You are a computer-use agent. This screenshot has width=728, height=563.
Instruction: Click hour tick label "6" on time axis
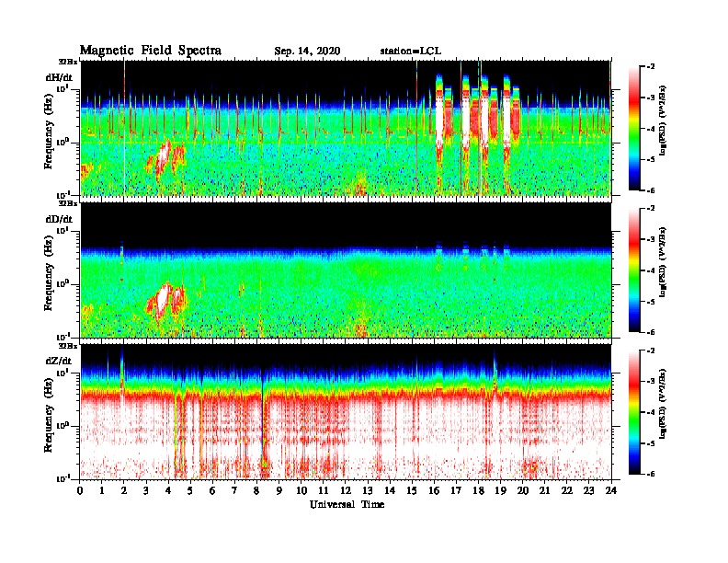[x=212, y=491]
